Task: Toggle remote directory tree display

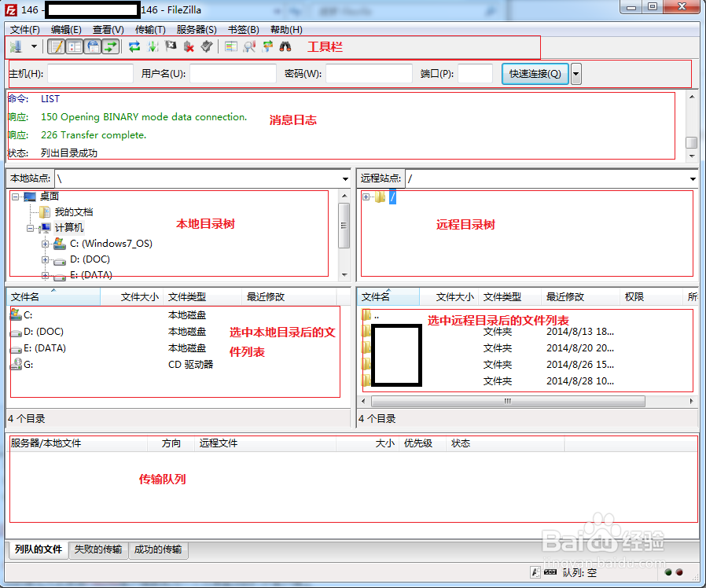Action: pyautogui.click(x=94, y=46)
